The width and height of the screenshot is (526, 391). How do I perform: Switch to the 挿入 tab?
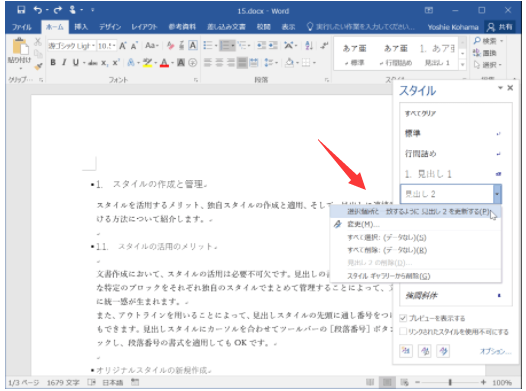(81, 27)
